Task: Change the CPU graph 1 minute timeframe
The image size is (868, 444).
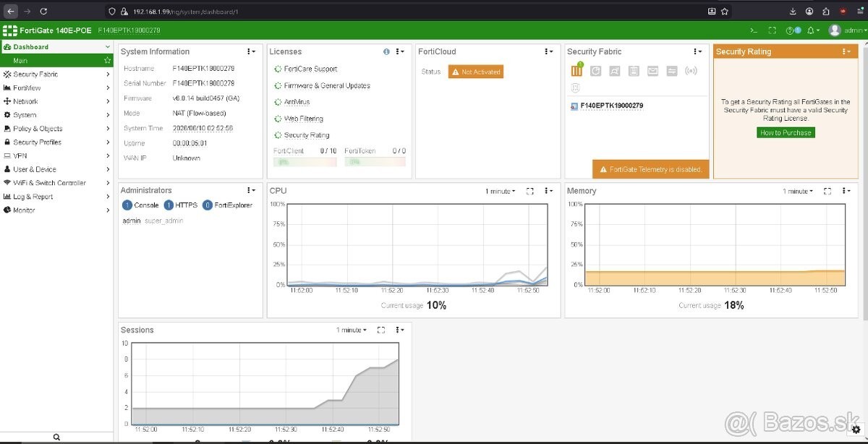Action: tap(501, 191)
